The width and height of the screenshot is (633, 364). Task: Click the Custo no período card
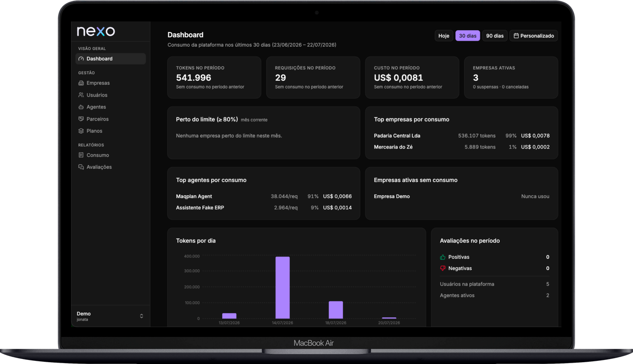pyautogui.click(x=412, y=77)
